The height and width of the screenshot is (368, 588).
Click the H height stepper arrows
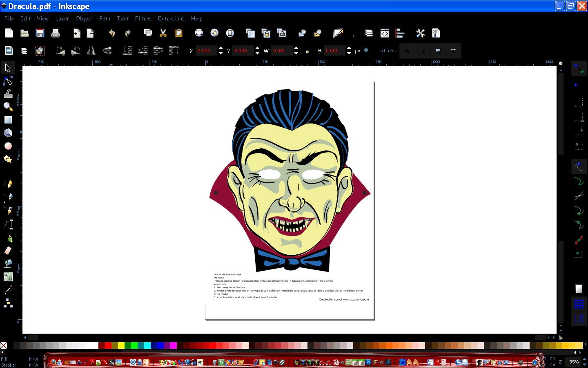click(349, 51)
